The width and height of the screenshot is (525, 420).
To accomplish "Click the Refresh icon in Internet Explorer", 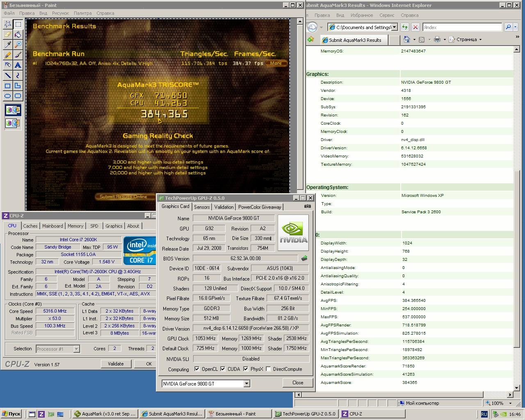I will (x=405, y=27).
